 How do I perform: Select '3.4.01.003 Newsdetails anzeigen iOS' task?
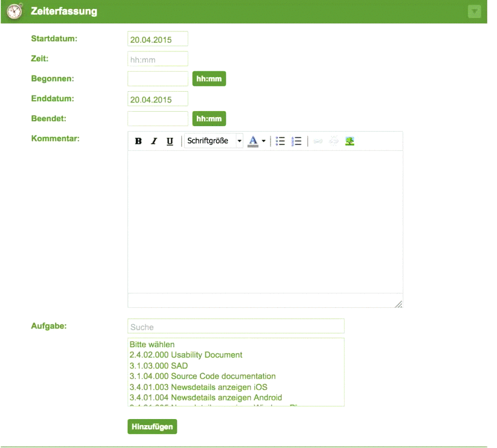[236, 387]
